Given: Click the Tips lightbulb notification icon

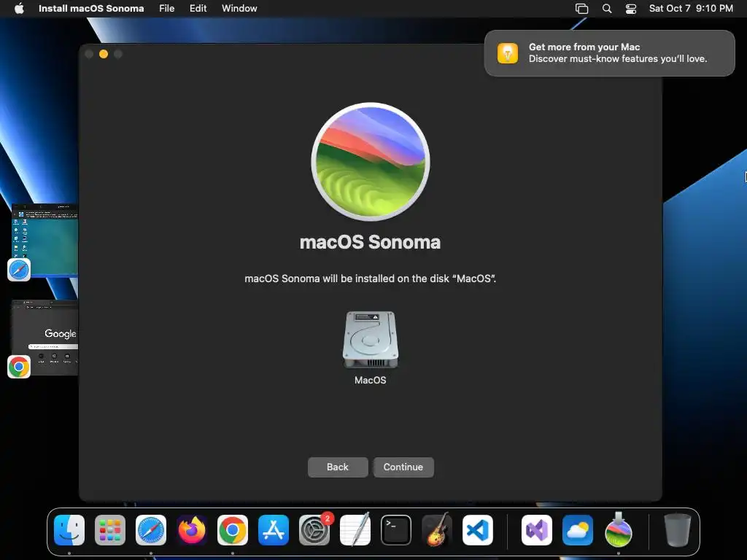Looking at the screenshot, I should (508, 52).
